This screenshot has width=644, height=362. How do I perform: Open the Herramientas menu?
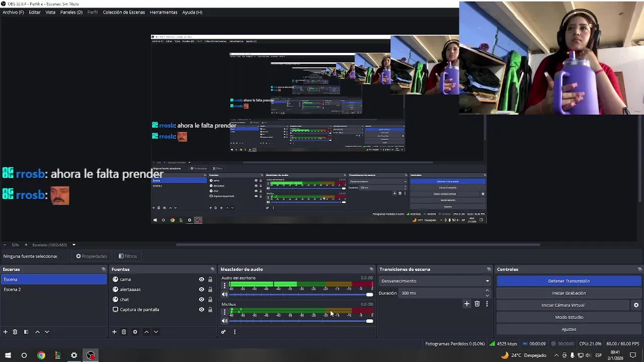coord(164,12)
